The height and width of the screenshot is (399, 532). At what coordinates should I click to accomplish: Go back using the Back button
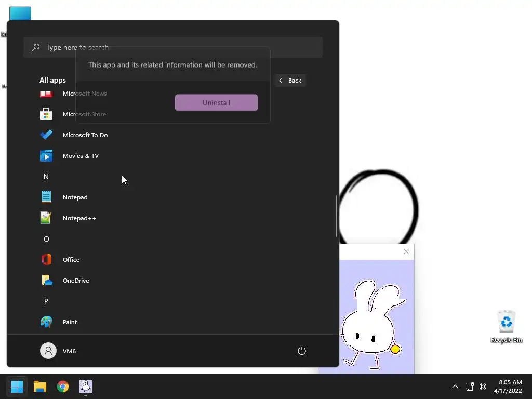pos(290,81)
